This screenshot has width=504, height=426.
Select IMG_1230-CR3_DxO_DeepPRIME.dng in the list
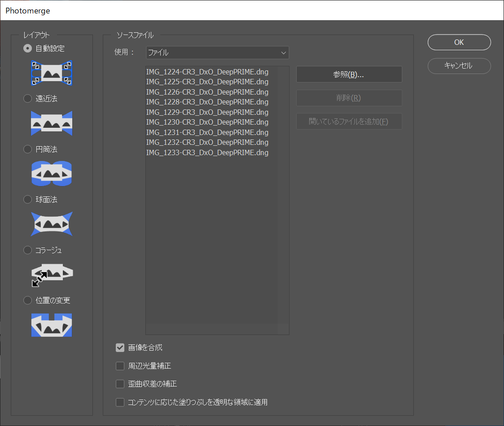pos(207,122)
